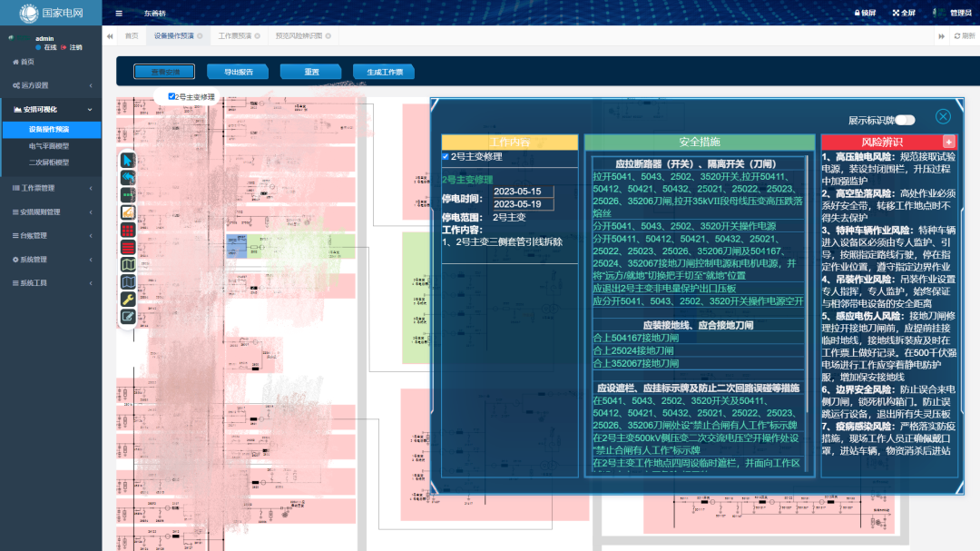Expand the 工作票管理 sidebar menu
This screenshot has height=551, width=980.
tap(51, 188)
